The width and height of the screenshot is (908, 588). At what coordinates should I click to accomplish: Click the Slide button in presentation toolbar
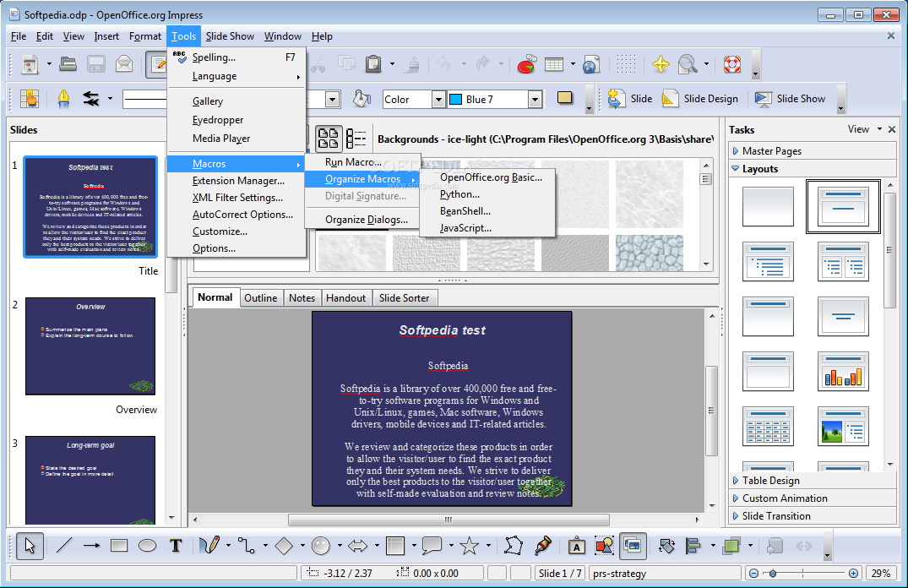point(630,99)
